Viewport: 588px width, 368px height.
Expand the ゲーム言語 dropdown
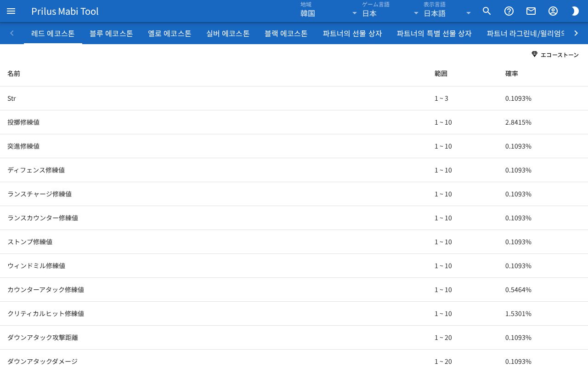[390, 11]
